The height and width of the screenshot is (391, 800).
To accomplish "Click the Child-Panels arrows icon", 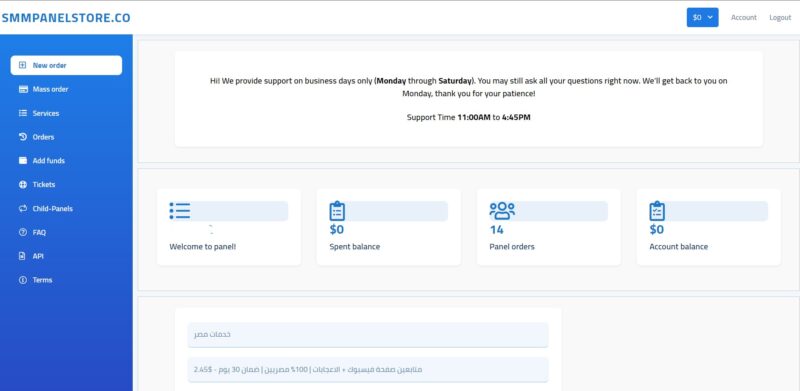I will [x=22, y=208].
